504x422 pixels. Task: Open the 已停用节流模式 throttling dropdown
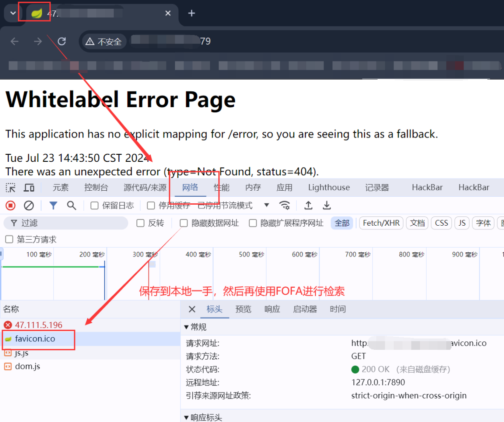233,206
